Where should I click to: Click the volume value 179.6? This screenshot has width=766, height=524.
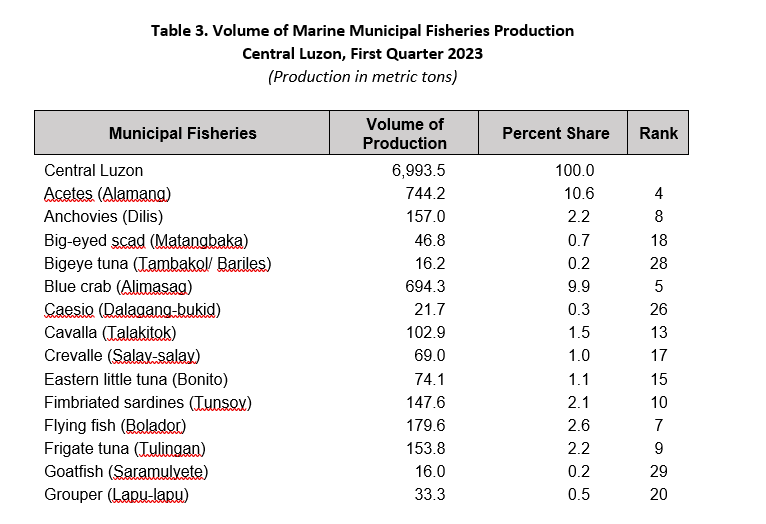426,425
